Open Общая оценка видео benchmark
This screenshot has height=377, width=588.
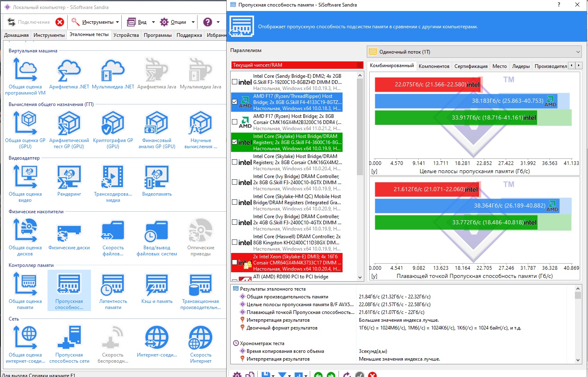(x=25, y=184)
